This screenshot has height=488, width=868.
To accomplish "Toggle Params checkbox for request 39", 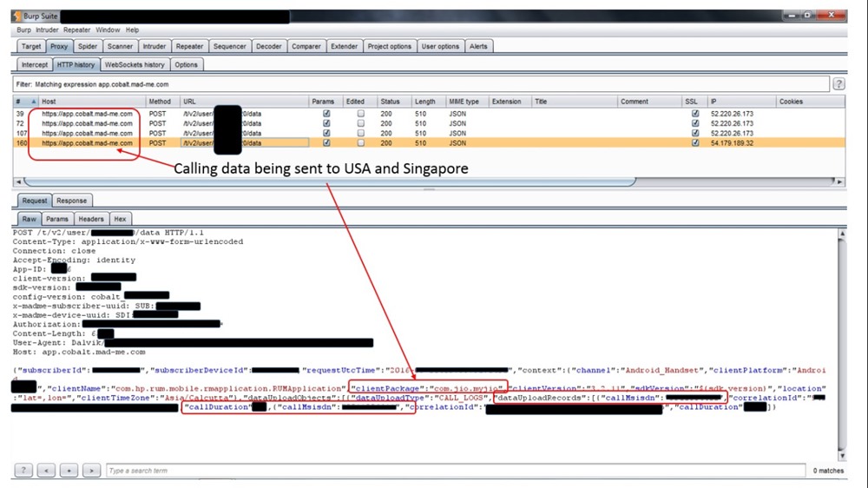I will click(326, 113).
